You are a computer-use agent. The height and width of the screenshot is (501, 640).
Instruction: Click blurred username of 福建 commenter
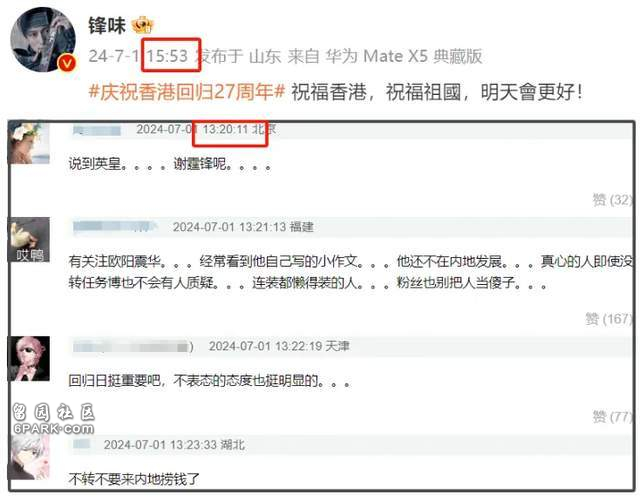pos(115,226)
